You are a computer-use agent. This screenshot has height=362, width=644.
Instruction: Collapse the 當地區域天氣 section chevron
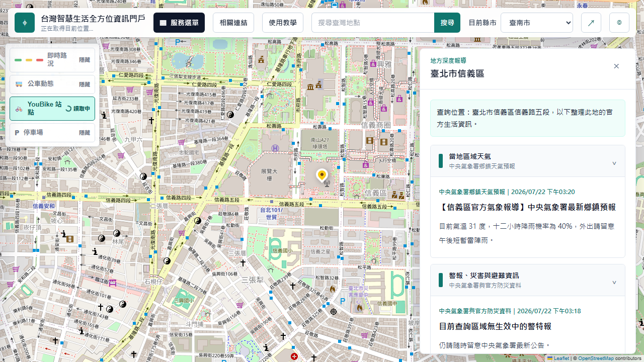[614, 163]
